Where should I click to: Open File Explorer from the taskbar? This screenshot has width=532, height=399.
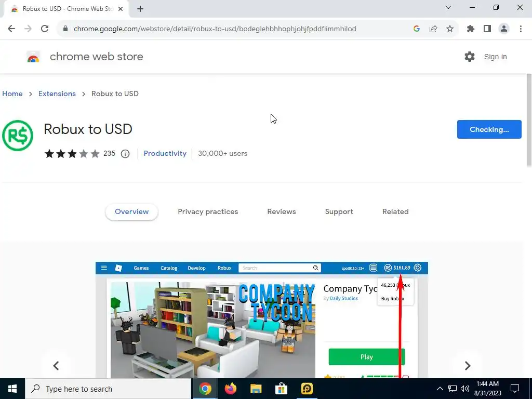[x=256, y=389]
